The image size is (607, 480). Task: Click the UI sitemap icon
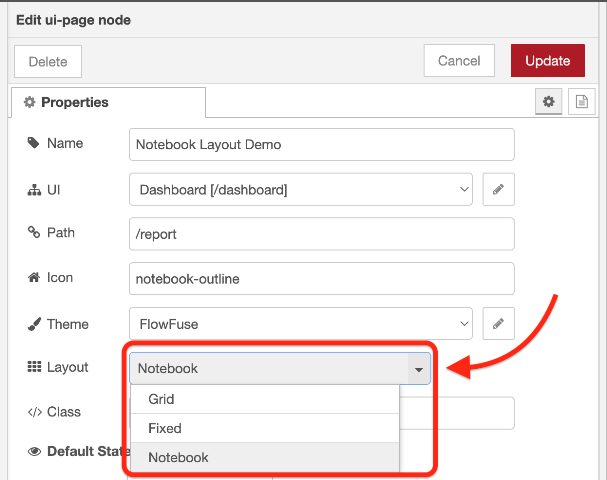tap(34, 190)
